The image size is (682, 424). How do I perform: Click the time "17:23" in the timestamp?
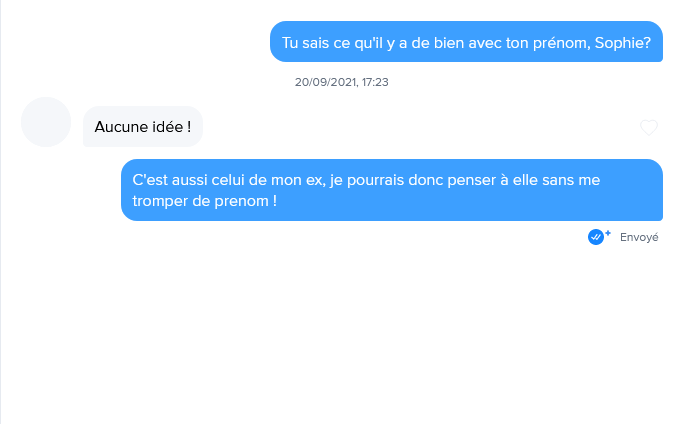point(374,82)
